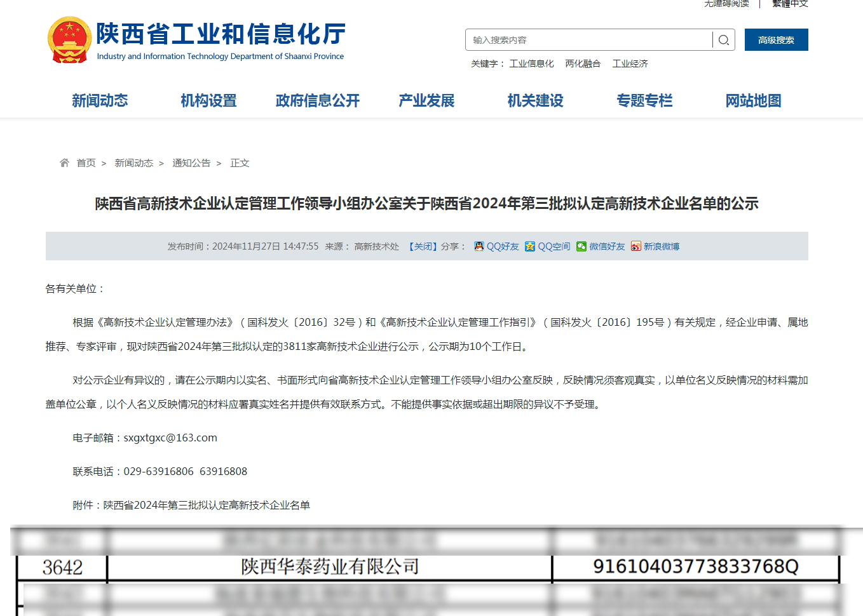The height and width of the screenshot is (616, 863).
Task: Switch to 专题专栏 section
Action: click(x=644, y=100)
